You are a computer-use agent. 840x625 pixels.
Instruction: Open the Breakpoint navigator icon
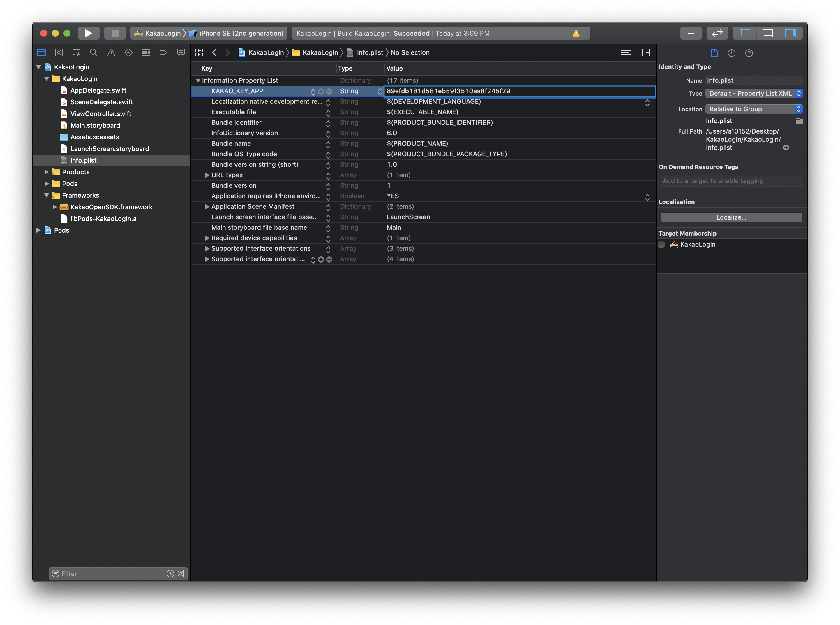point(163,52)
